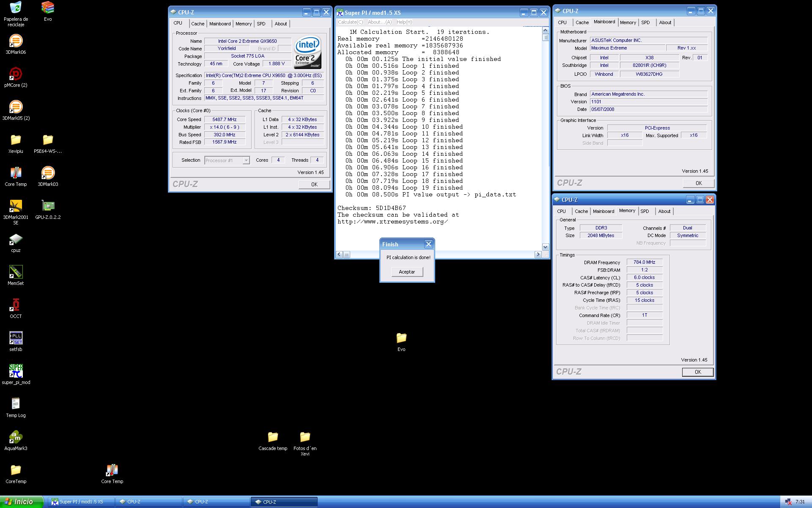This screenshot has width=812, height=508.
Task: Launch the GPU-Z.0.2.2 desktop icon
Action: tap(48, 206)
